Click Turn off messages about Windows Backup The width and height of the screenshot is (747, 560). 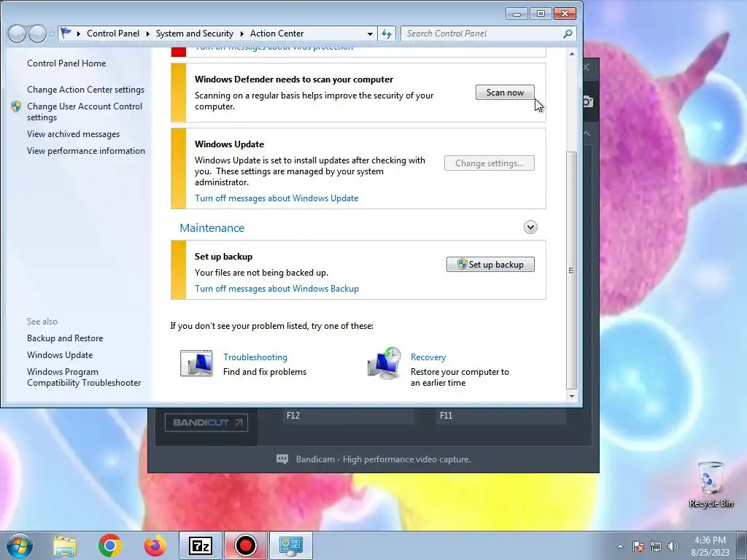click(x=276, y=289)
